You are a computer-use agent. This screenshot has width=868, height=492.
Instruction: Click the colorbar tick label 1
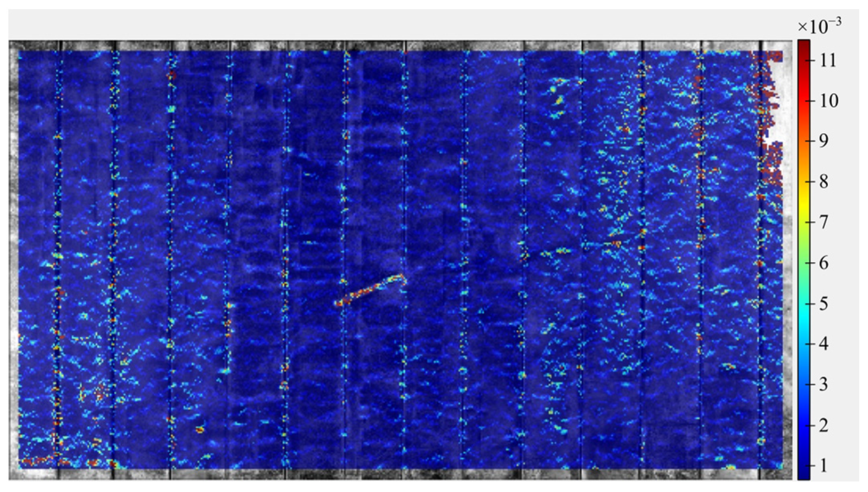[824, 466]
